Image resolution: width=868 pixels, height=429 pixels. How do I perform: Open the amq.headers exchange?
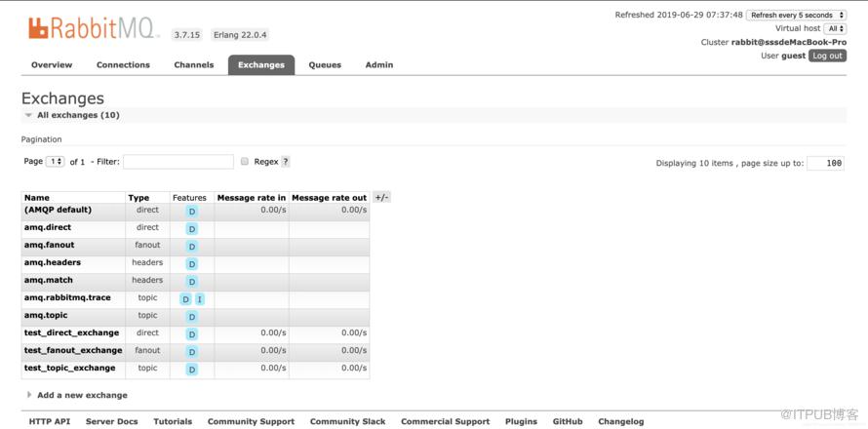point(53,262)
